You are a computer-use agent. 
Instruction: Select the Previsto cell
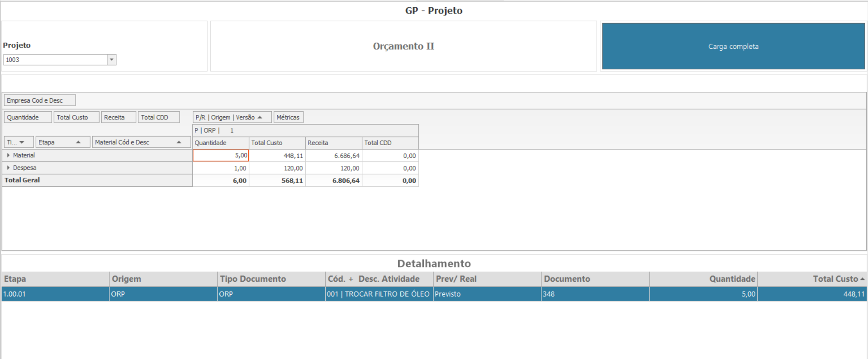click(487, 294)
